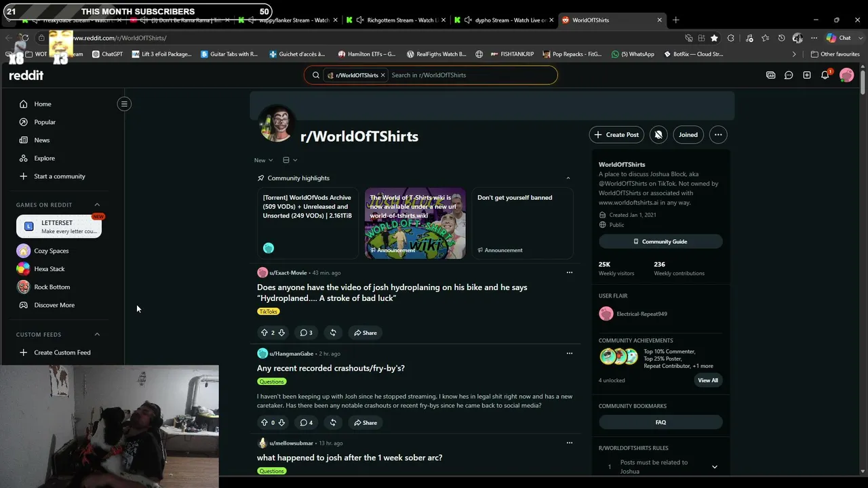
Task: Downvote the hydroplaning post
Action: coord(281,333)
